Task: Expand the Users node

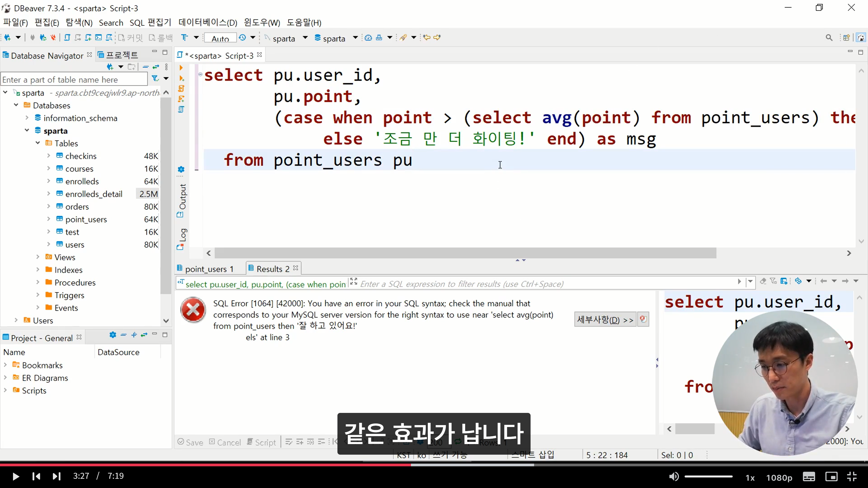Action: pos(16,320)
